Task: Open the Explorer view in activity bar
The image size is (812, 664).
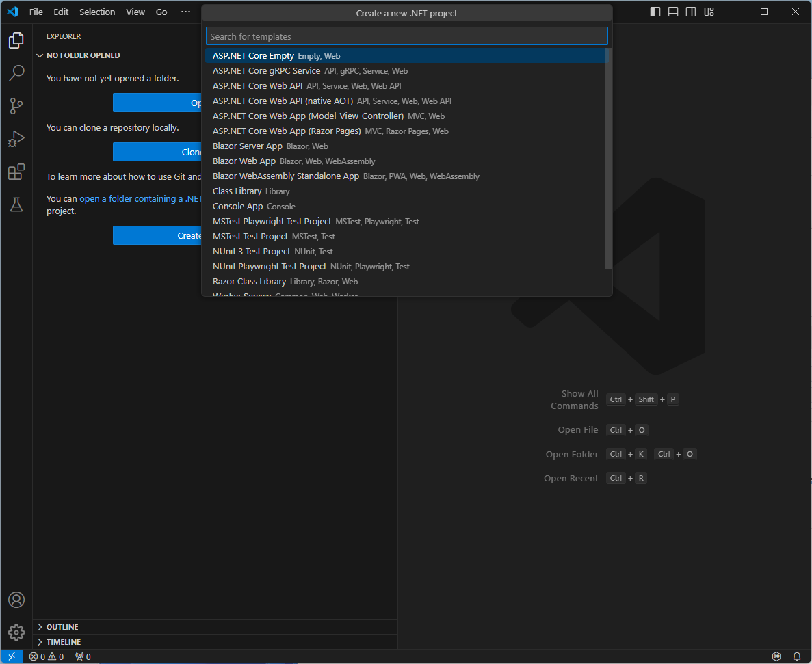Action: [16, 40]
